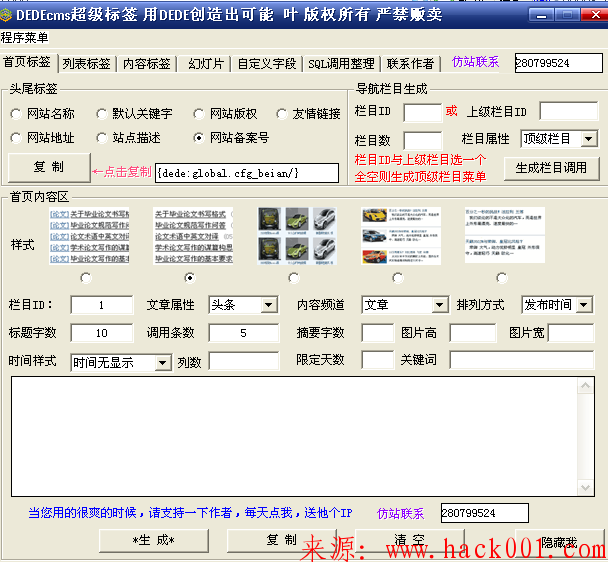Open the 程序菜单 menu

click(x=24, y=38)
